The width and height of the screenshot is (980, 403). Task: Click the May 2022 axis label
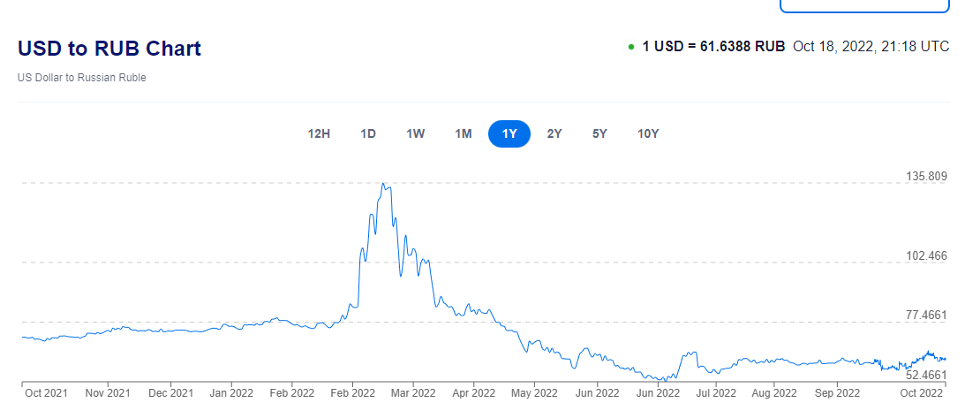534,393
